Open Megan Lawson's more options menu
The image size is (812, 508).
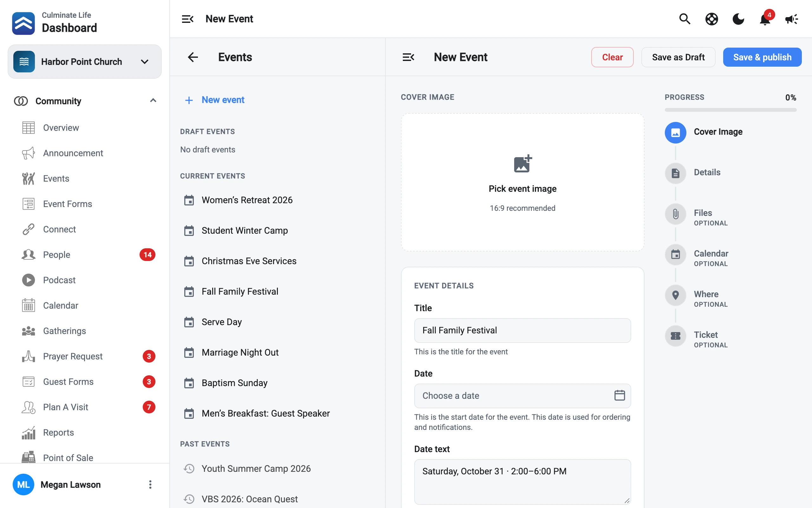click(150, 485)
